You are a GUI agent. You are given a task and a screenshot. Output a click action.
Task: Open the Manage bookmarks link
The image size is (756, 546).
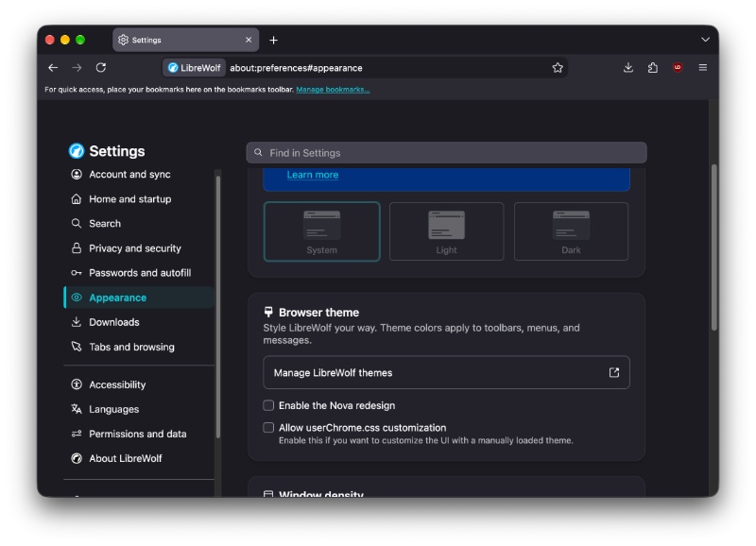(x=333, y=90)
